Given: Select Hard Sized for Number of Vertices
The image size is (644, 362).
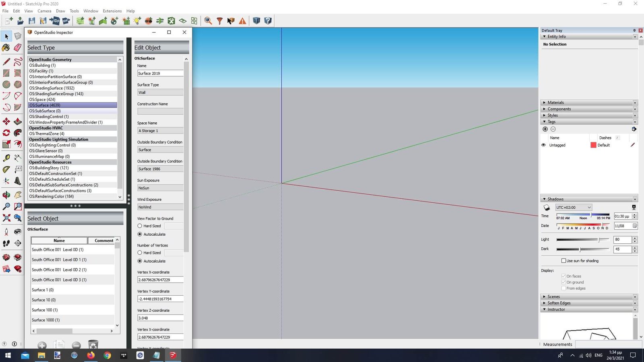Looking at the screenshot, I should point(140,253).
